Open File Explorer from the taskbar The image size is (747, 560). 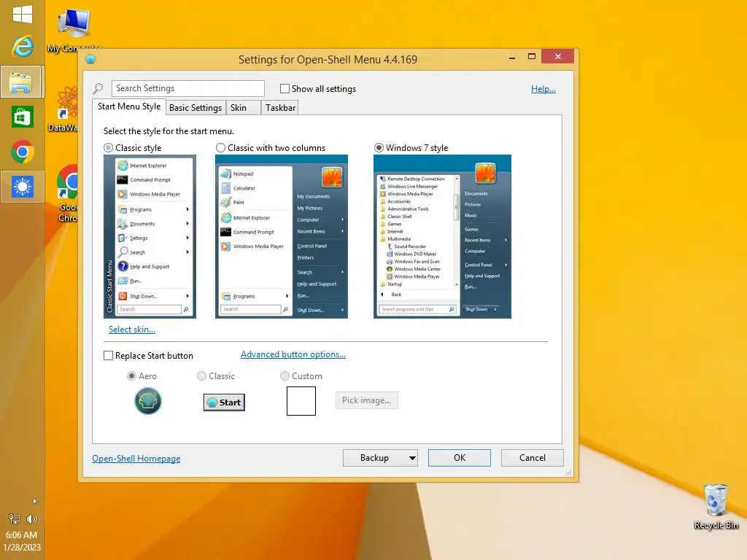(x=22, y=82)
